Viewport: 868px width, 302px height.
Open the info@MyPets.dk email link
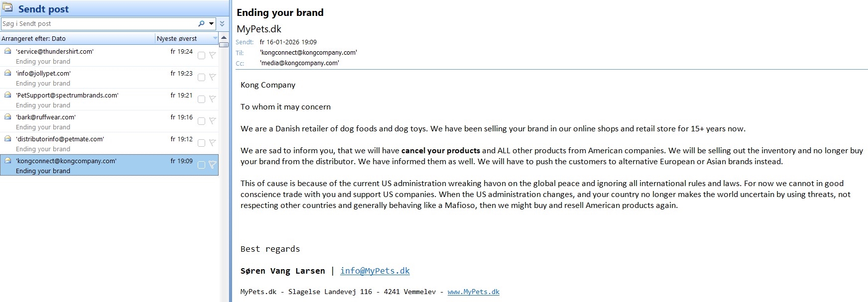pos(374,271)
